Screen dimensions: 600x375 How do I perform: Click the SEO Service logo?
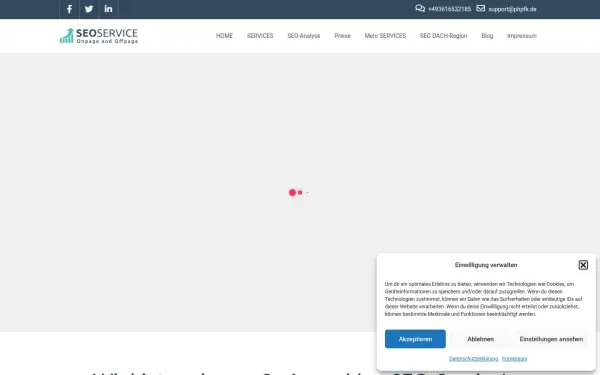click(99, 36)
